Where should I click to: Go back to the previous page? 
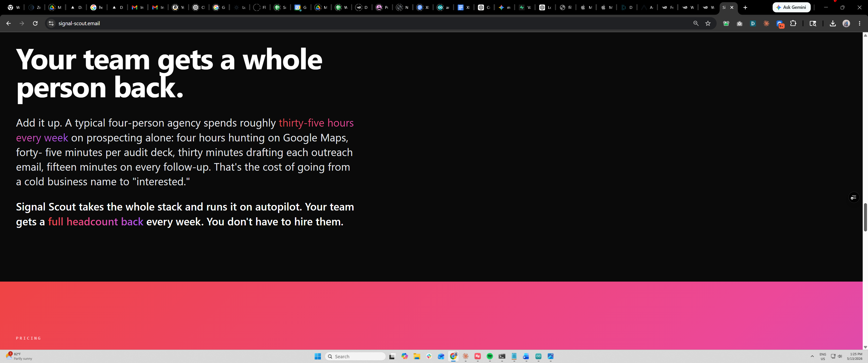coord(9,23)
